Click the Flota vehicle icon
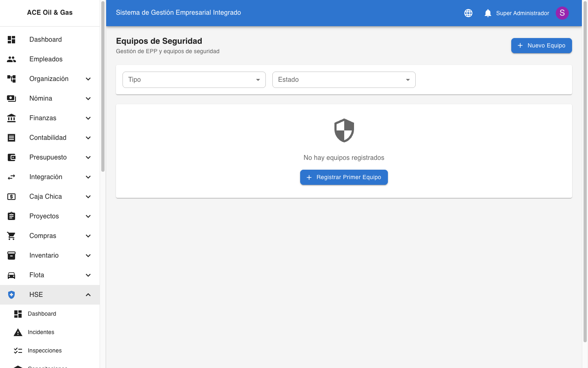This screenshot has height=368, width=588. [x=11, y=275]
